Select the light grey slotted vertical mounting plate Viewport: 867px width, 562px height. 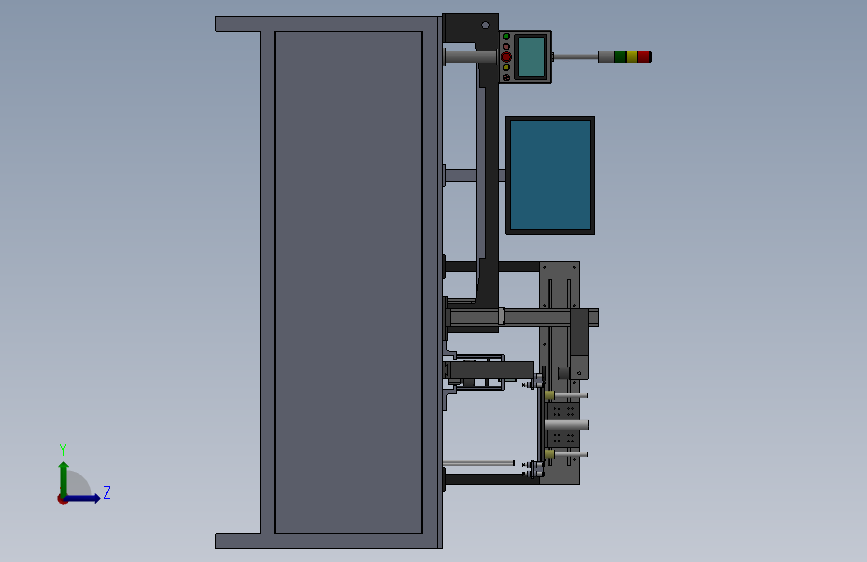pos(560,288)
